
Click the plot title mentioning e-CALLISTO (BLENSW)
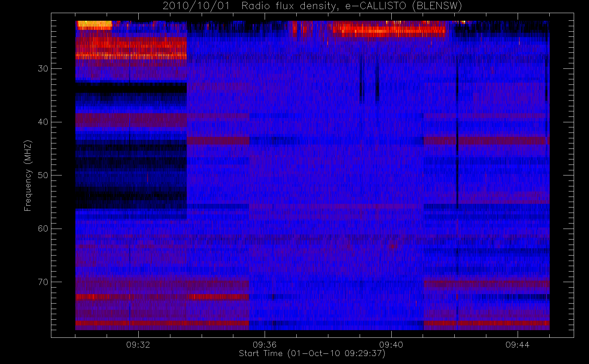[x=312, y=6]
